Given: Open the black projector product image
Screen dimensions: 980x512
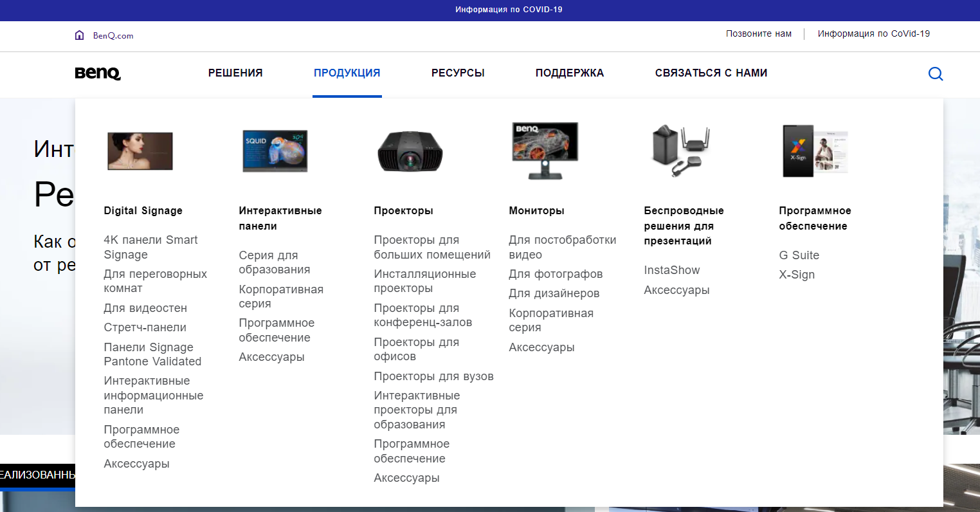Looking at the screenshot, I should 410,152.
